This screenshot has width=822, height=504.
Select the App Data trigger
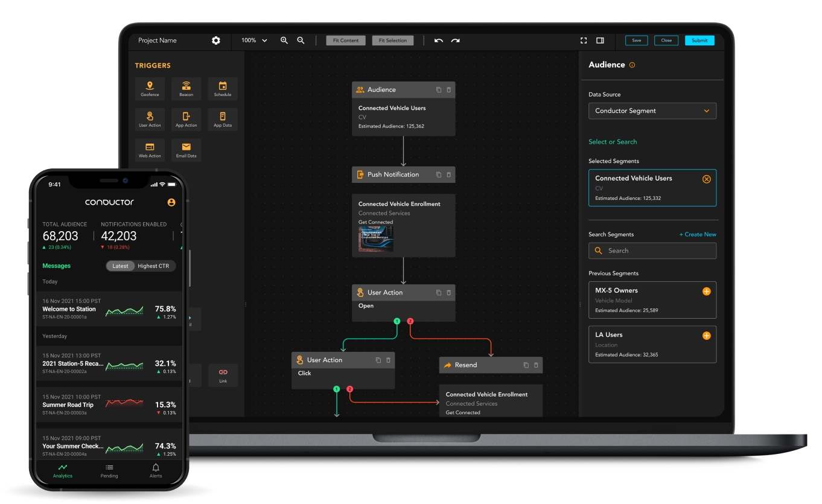pos(223,120)
